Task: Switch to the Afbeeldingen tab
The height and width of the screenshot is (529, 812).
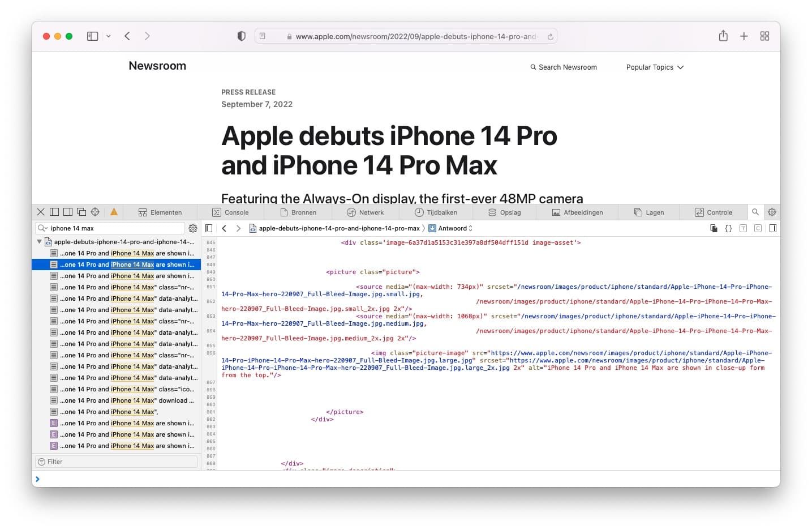Action: 577,212
